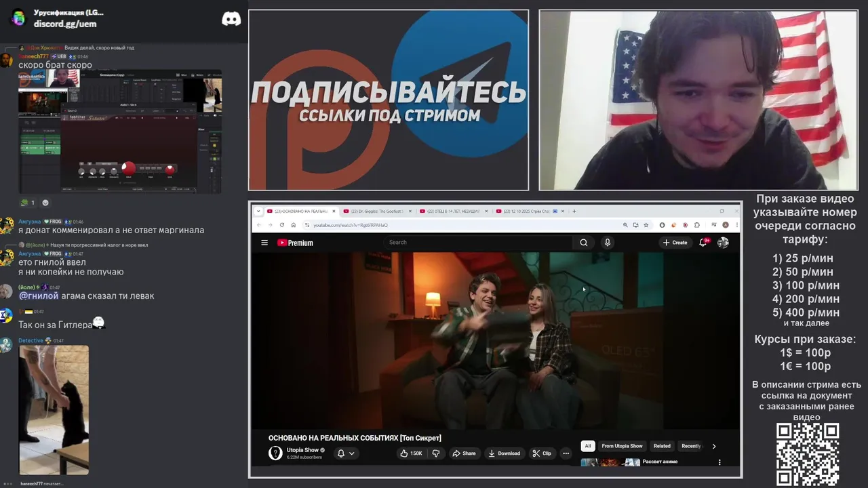868x488 pixels.
Task: Go forward in the Chrome browser
Action: click(270, 225)
